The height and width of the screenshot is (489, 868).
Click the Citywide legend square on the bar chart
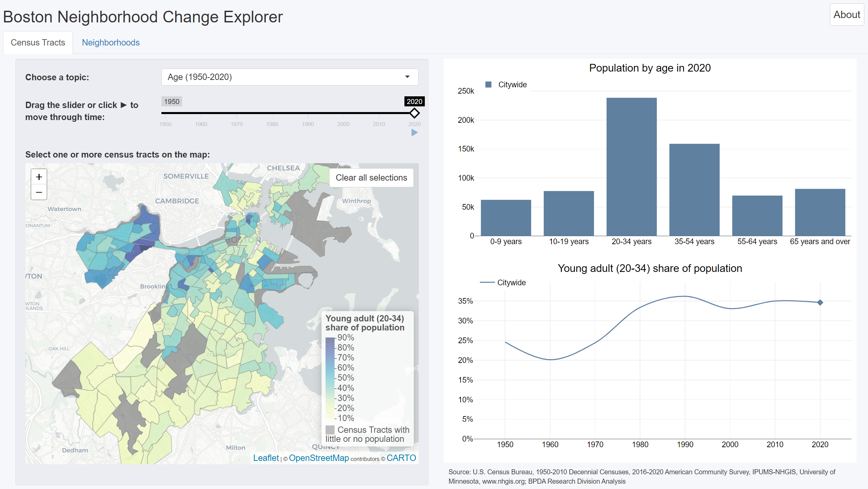(488, 84)
